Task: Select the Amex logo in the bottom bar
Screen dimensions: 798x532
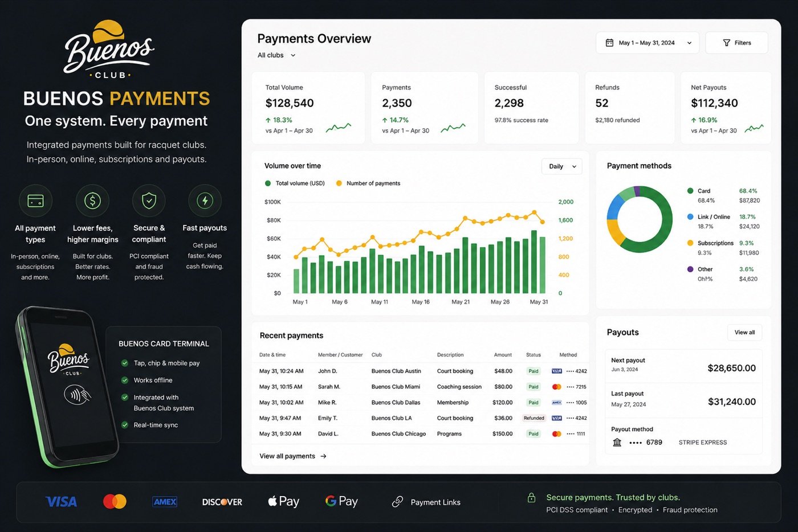Action: [x=165, y=502]
